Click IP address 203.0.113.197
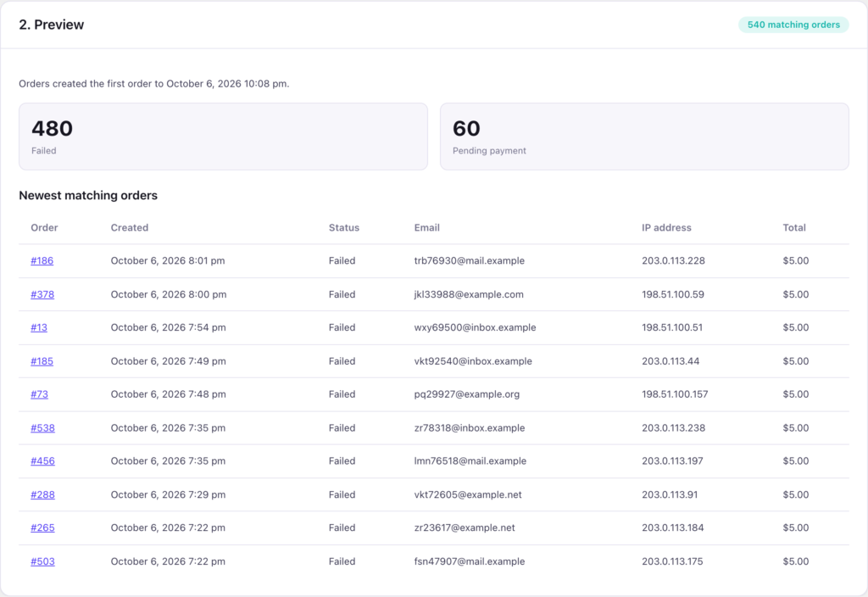868x597 pixels. [x=672, y=461]
